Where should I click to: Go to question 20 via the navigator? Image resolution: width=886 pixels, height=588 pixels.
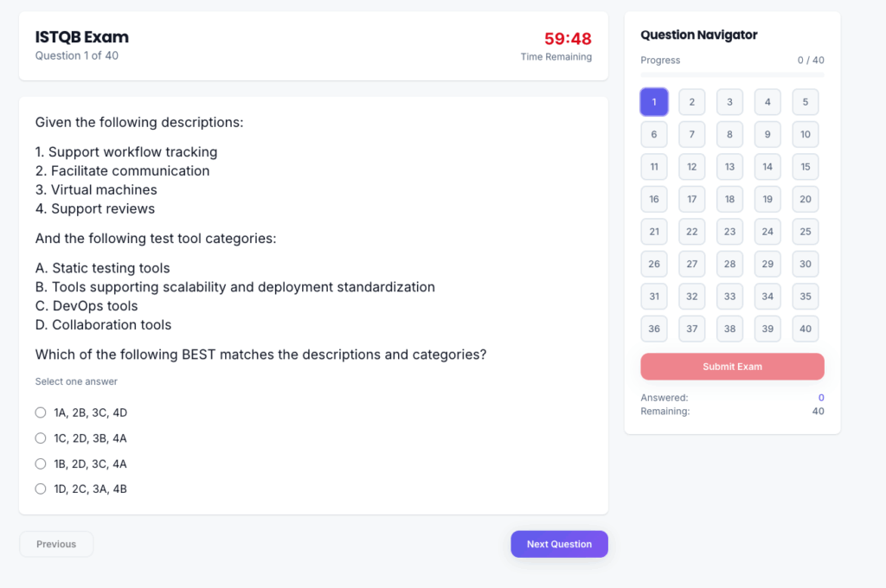pos(805,199)
